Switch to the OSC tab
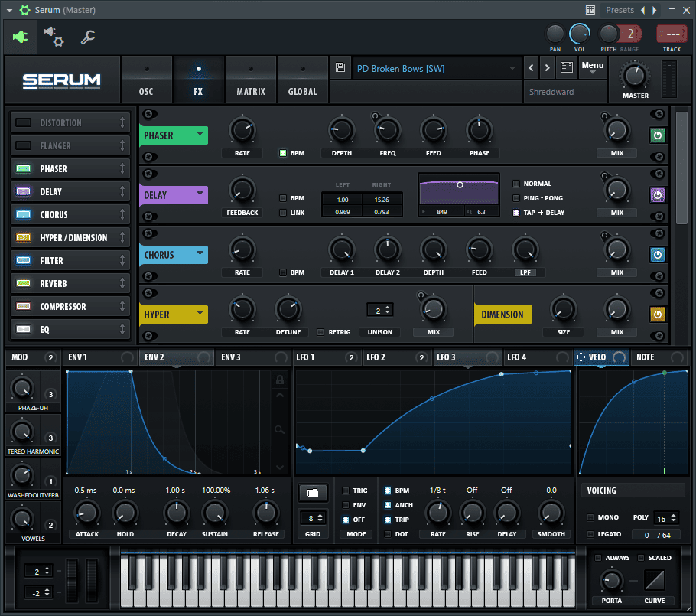This screenshot has width=696, height=616. (x=146, y=80)
